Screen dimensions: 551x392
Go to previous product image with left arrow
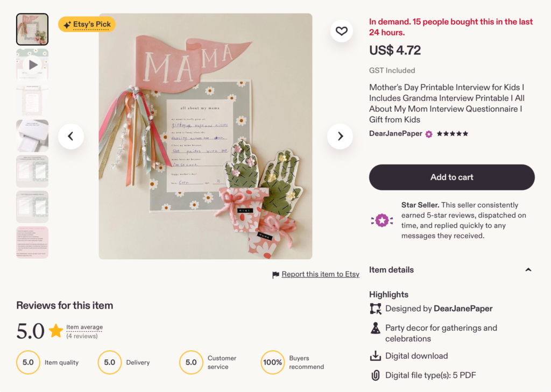point(70,136)
